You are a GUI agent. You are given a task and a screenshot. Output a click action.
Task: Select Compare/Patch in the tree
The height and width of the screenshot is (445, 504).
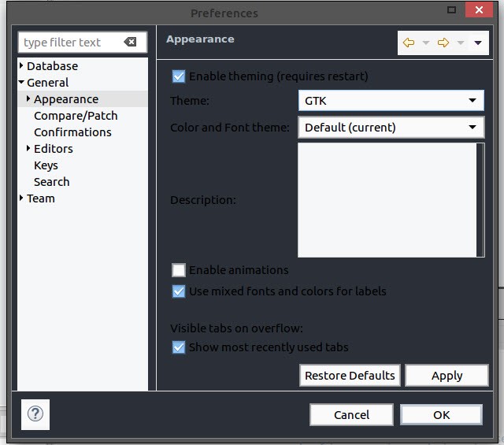[76, 116]
